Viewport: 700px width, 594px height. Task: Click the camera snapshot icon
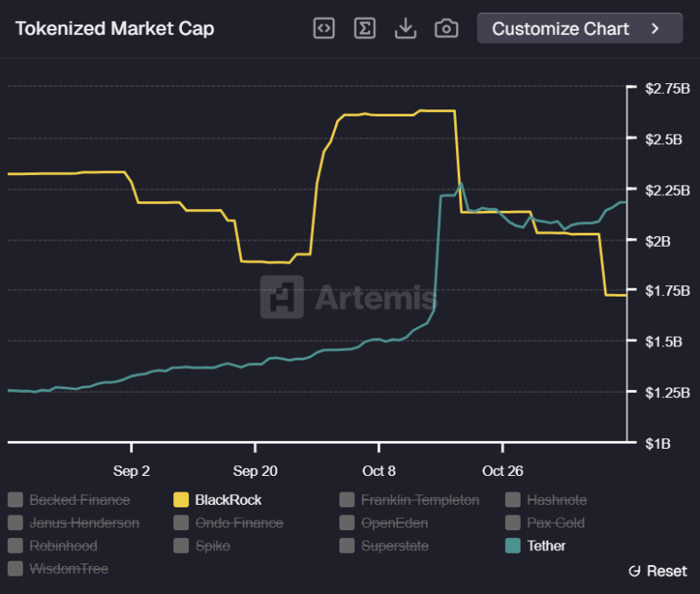tap(446, 28)
